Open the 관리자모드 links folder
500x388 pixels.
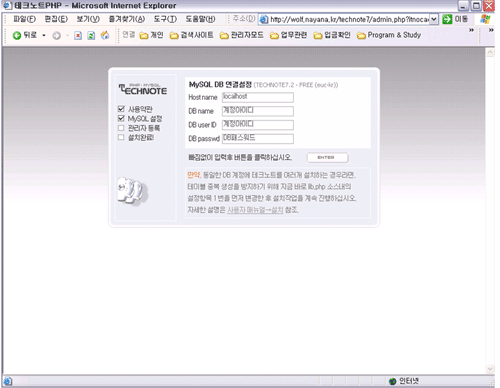pos(242,35)
